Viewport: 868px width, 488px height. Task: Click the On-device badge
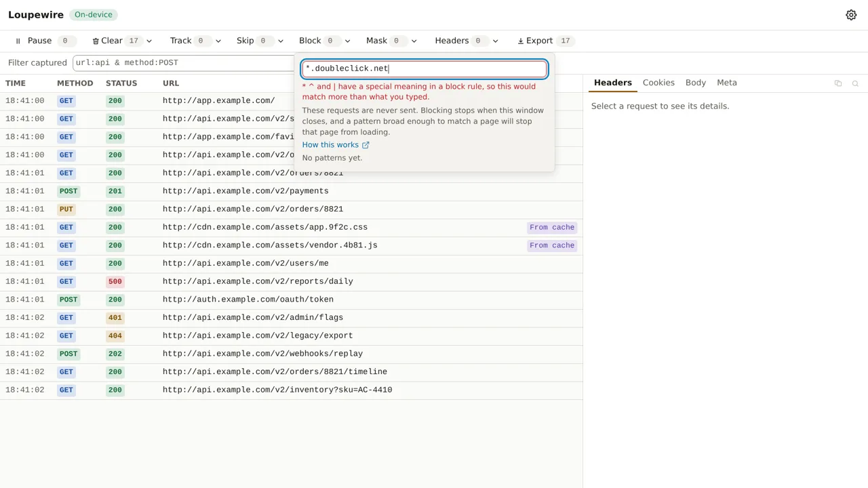pos(94,15)
